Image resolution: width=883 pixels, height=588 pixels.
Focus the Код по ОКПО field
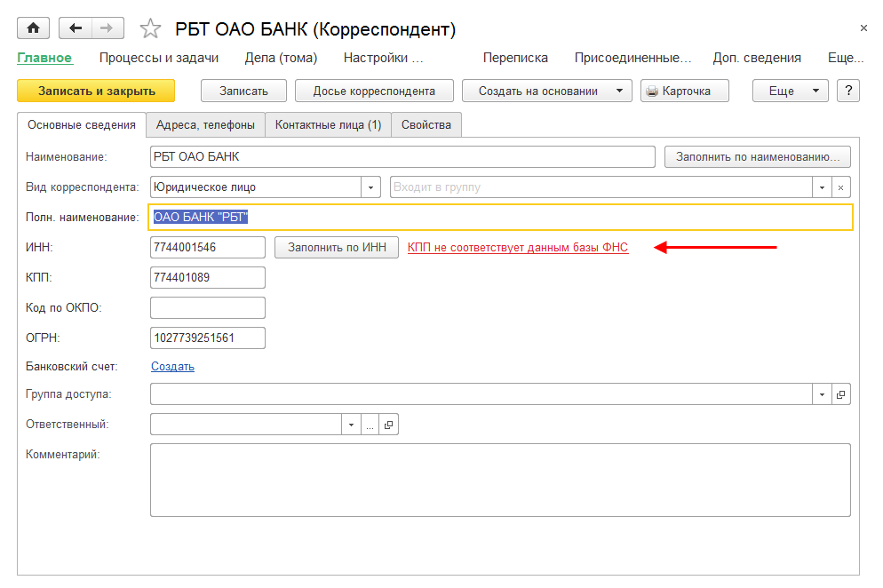click(x=208, y=308)
